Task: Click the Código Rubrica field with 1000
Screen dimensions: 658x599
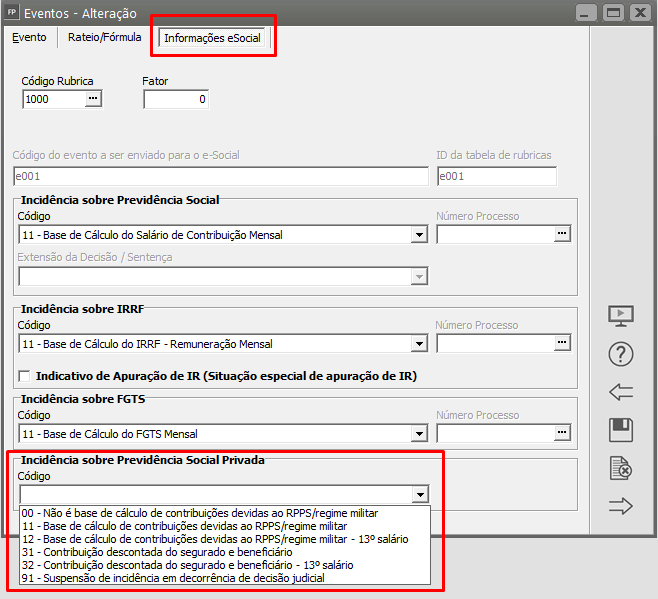Action: [x=54, y=99]
